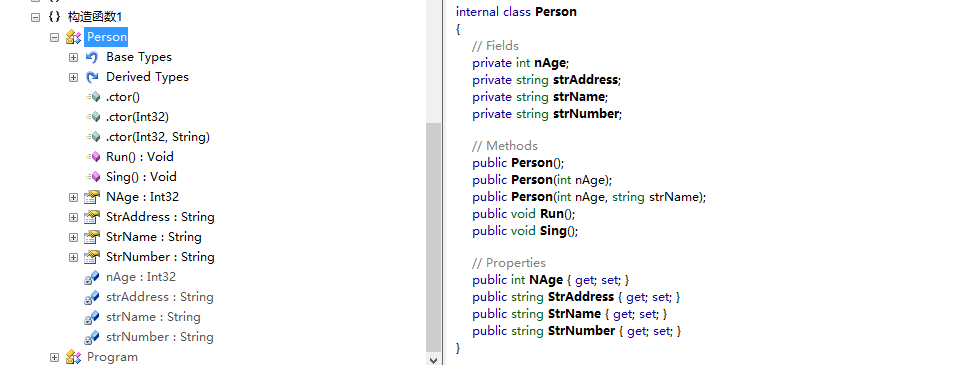Open the Sing() method link in code
The width and height of the screenshot is (979, 365).
553,230
